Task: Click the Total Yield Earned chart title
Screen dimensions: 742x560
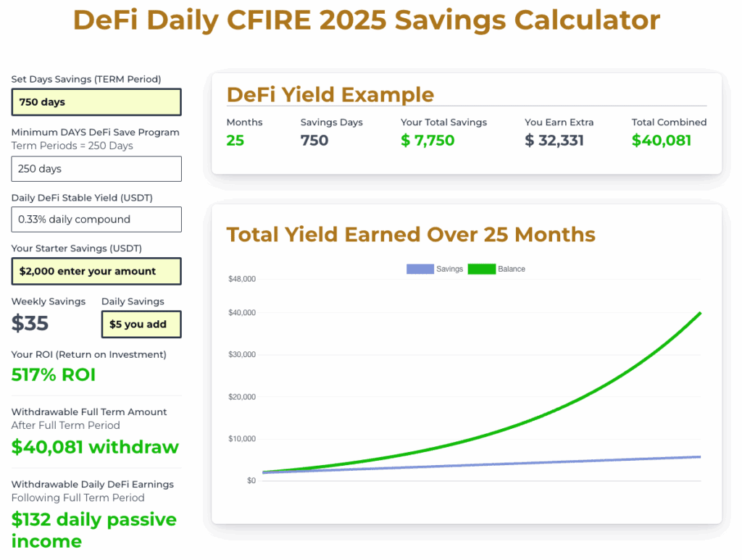Action: (x=411, y=235)
